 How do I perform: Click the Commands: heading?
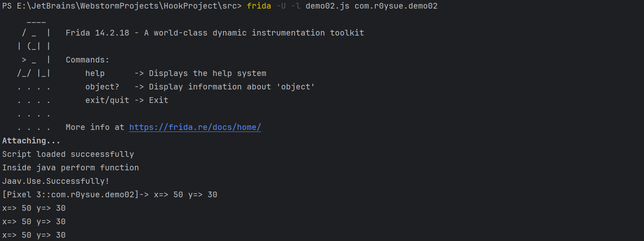click(87, 60)
